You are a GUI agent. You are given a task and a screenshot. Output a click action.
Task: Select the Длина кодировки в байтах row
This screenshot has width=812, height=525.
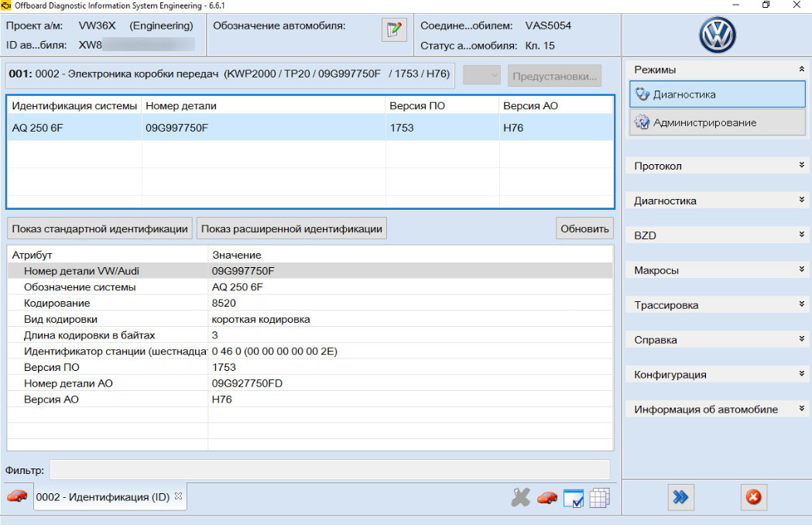point(310,335)
